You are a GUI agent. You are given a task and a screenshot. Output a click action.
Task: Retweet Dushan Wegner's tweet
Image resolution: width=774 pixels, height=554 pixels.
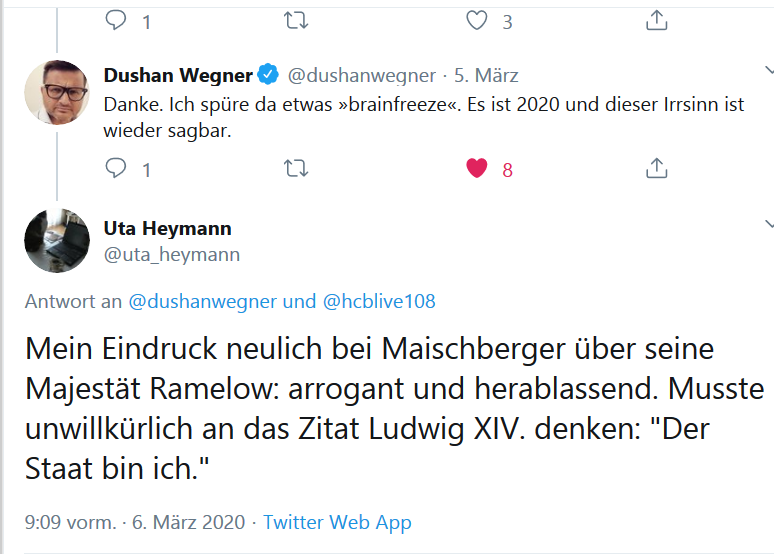[296, 168]
